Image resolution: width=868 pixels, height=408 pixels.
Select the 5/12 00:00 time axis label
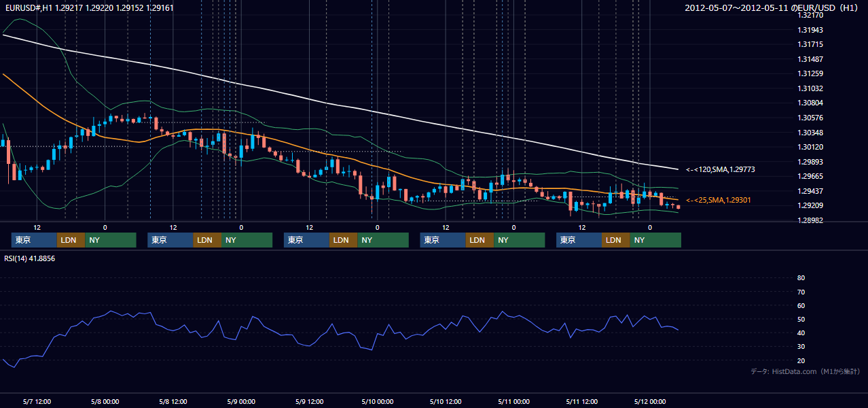point(650,401)
